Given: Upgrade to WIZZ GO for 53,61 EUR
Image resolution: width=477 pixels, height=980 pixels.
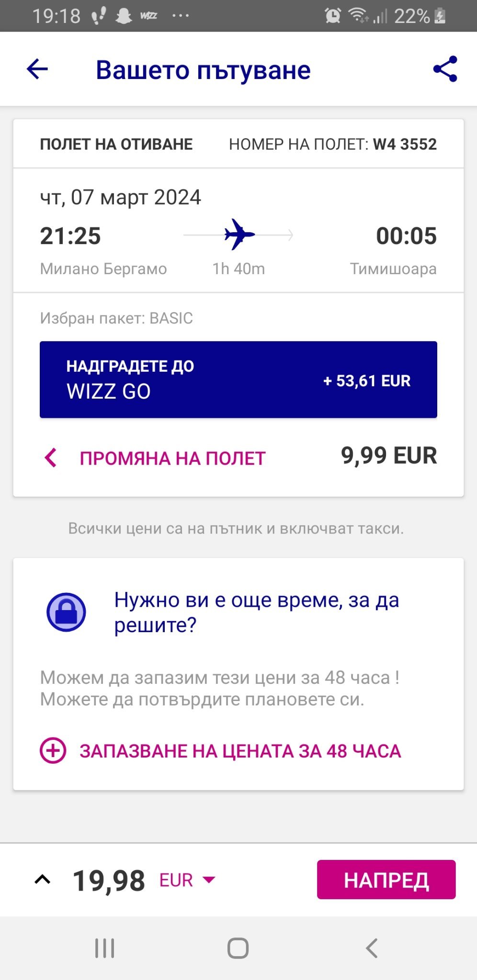Looking at the screenshot, I should click(x=238, y=379).
